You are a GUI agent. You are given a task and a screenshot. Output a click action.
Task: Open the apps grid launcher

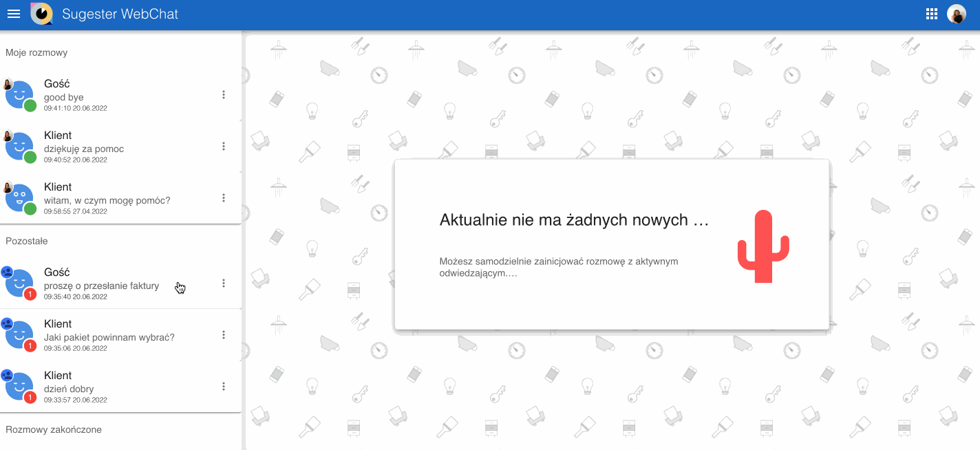pyautogui.click(x=932, y=14)
